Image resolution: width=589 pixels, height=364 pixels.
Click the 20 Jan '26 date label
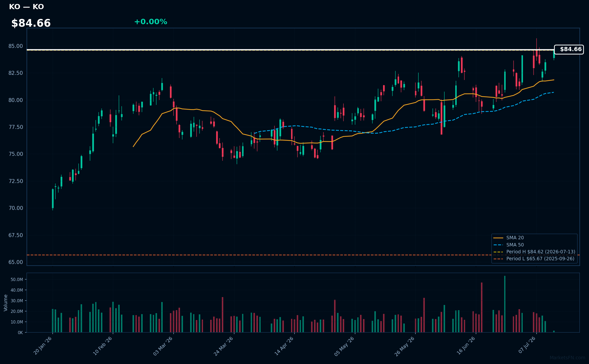(x=43, y=346)
